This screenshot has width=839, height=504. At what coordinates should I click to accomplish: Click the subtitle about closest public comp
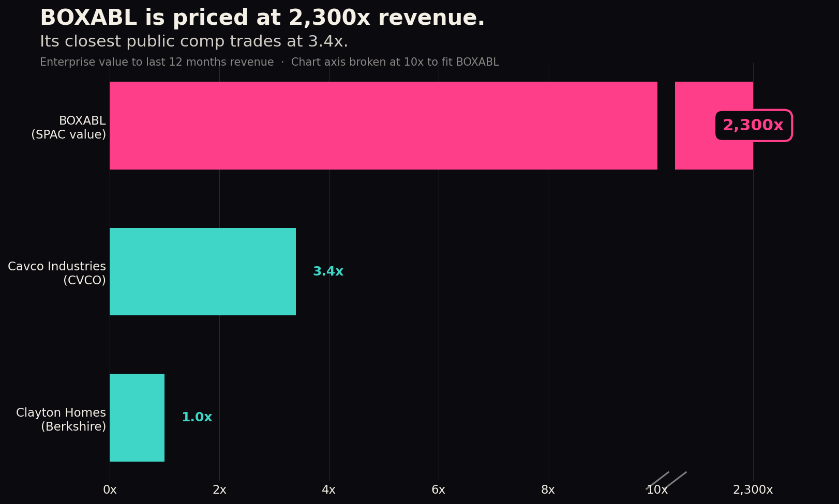click(194, 41)
